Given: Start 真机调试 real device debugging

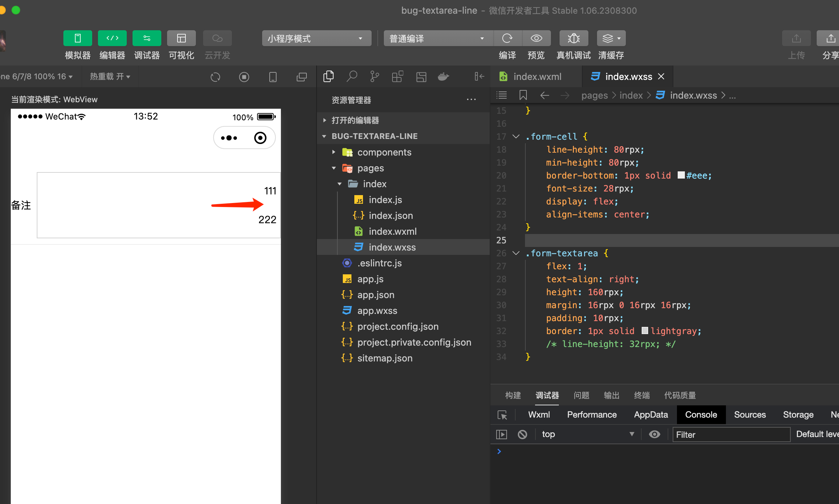Looking at the screenshot, I should point(574,38).
